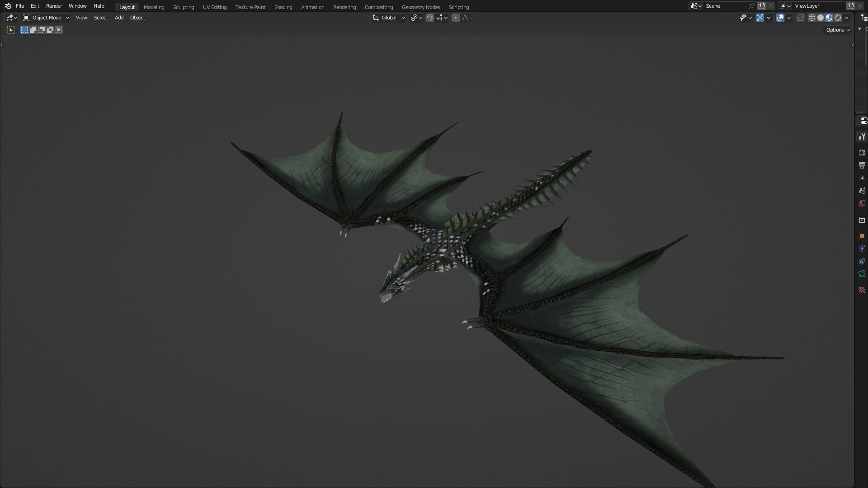
Task: Open the Object Mode dropdown
Action: (x=46, y=18)
